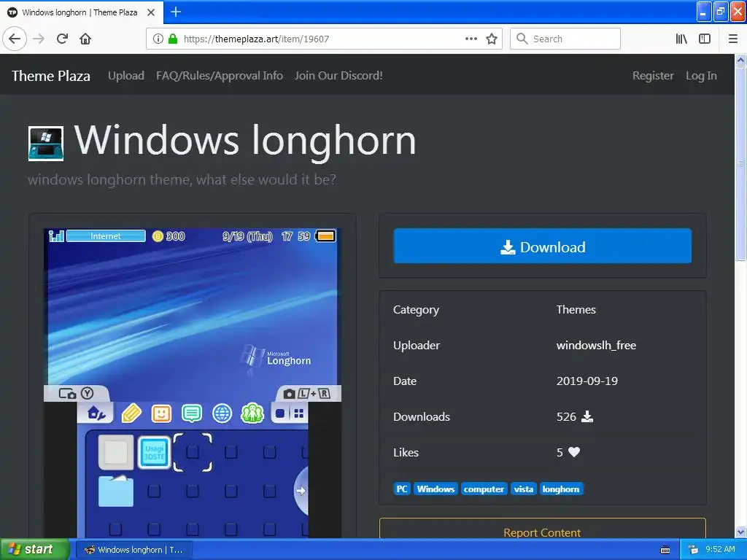Show site information icon in address bar

(158, 39)
